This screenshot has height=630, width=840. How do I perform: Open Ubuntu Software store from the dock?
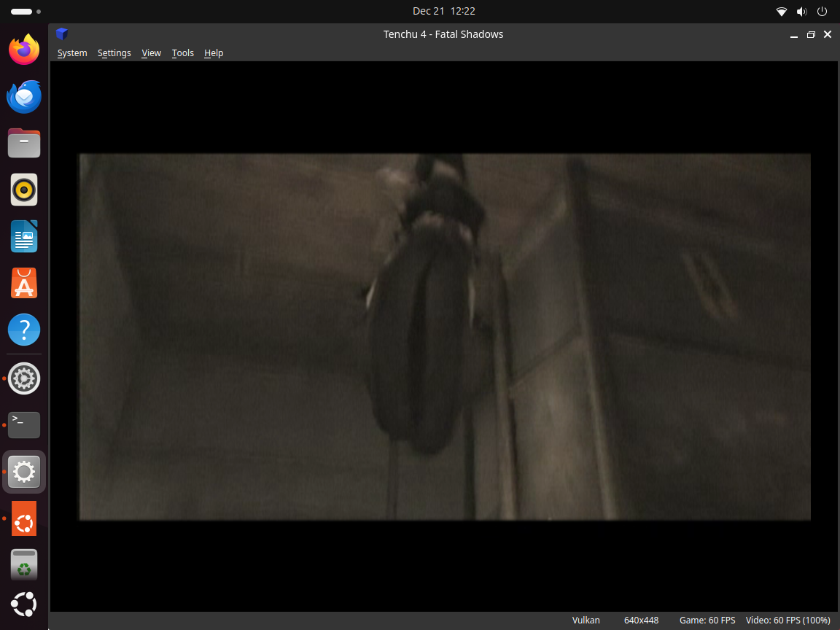(x=24, y=283)
